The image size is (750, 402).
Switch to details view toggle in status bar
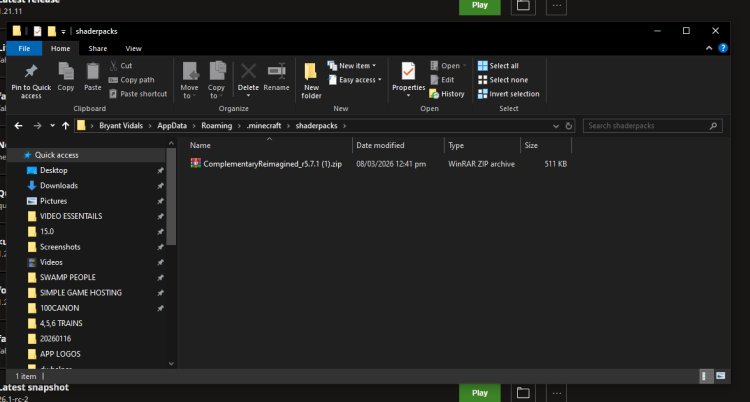(704, 376)
